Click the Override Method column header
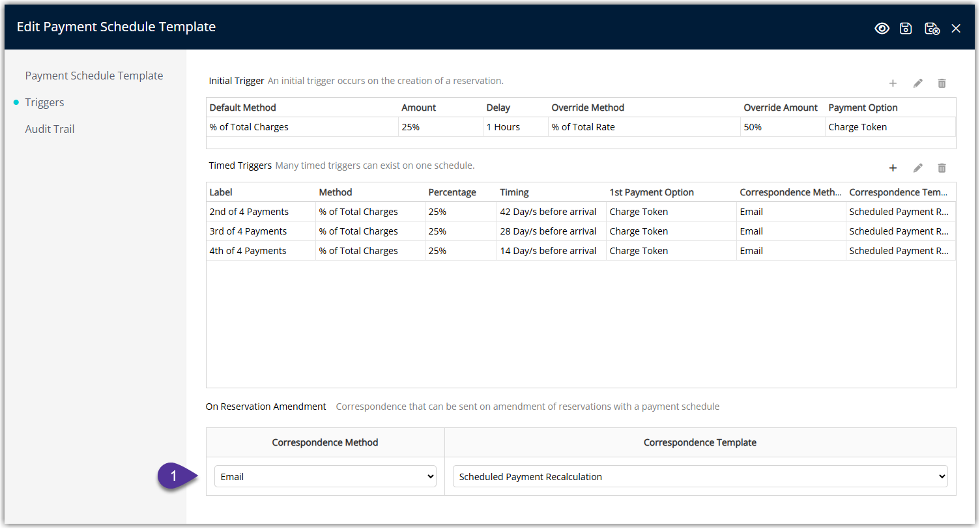The image size is (980, 529). [644, 107]
